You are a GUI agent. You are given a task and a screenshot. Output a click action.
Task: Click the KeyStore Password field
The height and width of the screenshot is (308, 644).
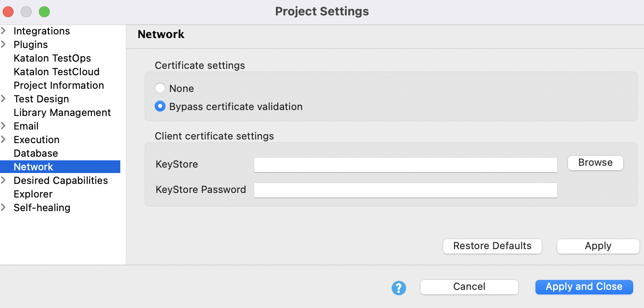tap(405, 190)
